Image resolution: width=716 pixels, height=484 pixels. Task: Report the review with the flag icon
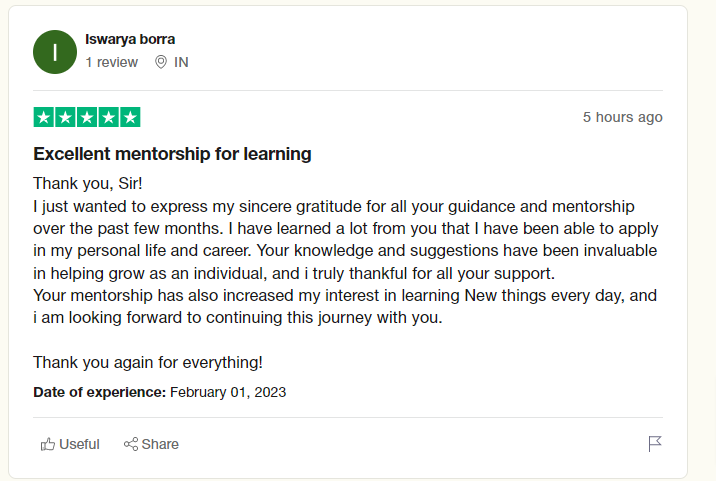655,443
